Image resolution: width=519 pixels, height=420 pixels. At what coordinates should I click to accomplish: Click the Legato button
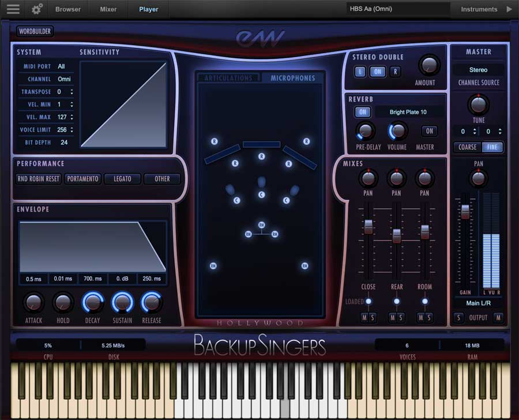[122, 179]
